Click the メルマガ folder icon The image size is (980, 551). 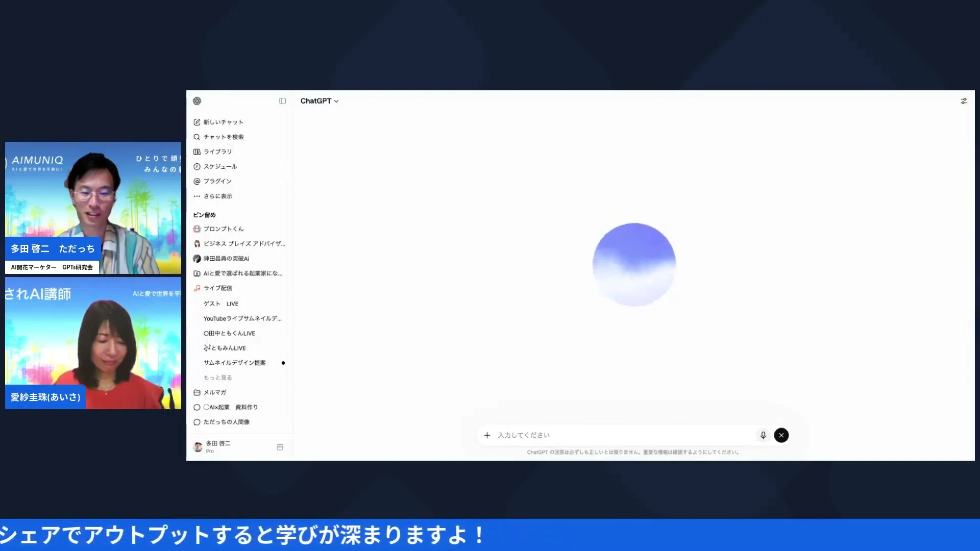click(197, 392)
